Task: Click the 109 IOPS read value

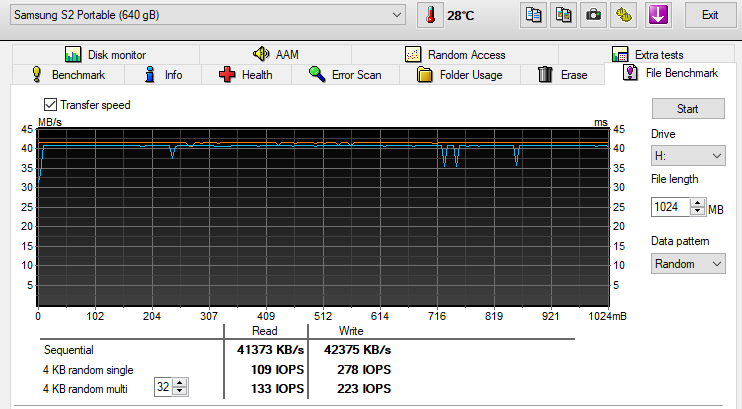Action: pos(277,369)
